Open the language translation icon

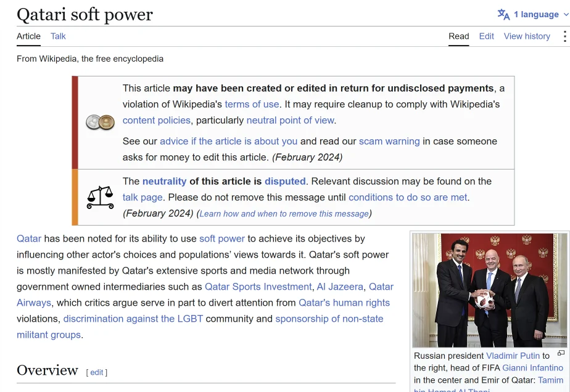click(503, 15)
